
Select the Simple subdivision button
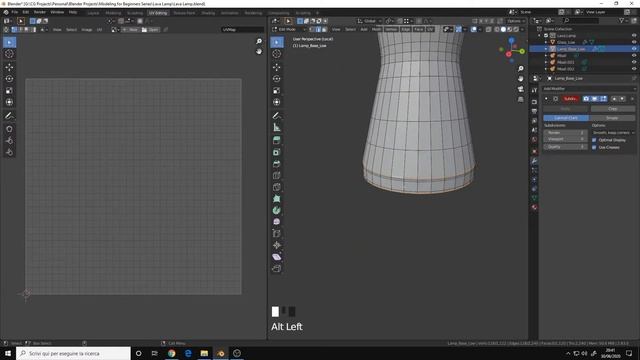tap(612, 118)
